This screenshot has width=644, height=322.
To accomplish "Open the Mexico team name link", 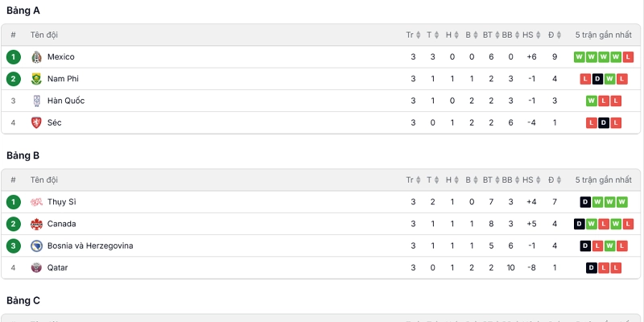I will [61, 57].
